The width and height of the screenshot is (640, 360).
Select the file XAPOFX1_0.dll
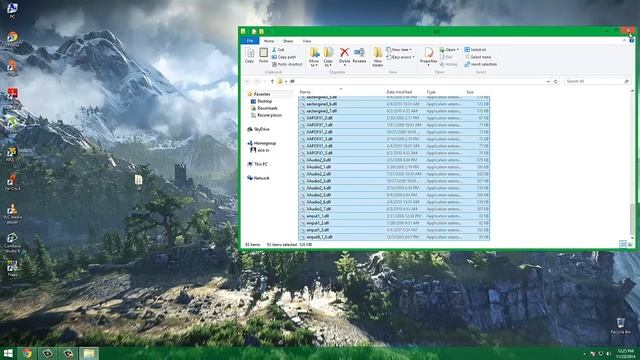(394, 118)
